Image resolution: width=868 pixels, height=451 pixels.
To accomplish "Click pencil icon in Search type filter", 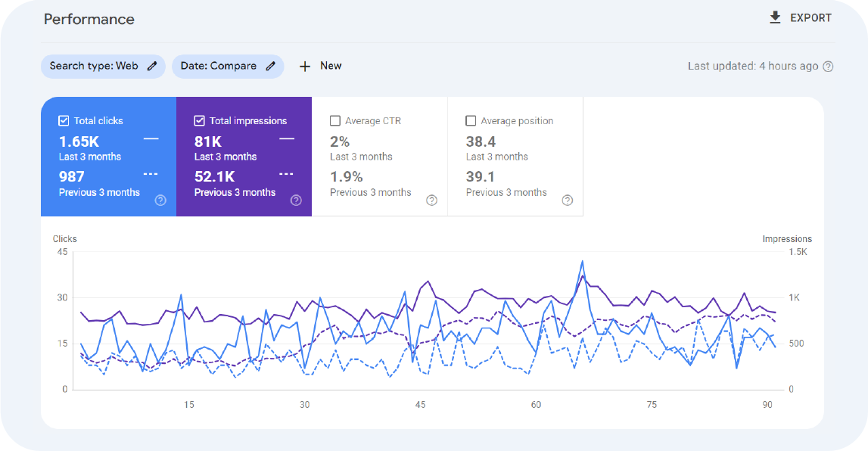I will click(152, 66).
